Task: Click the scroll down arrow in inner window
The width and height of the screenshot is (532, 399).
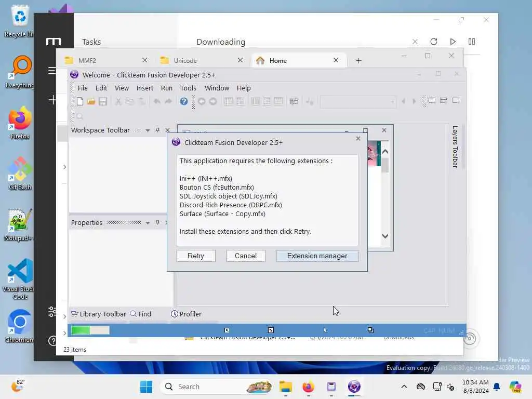Action: (385, 236)
